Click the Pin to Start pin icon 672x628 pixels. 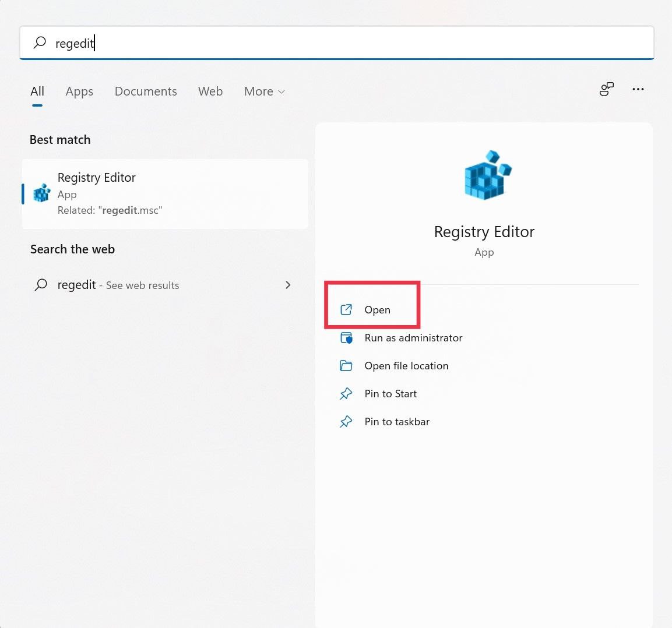346,394
